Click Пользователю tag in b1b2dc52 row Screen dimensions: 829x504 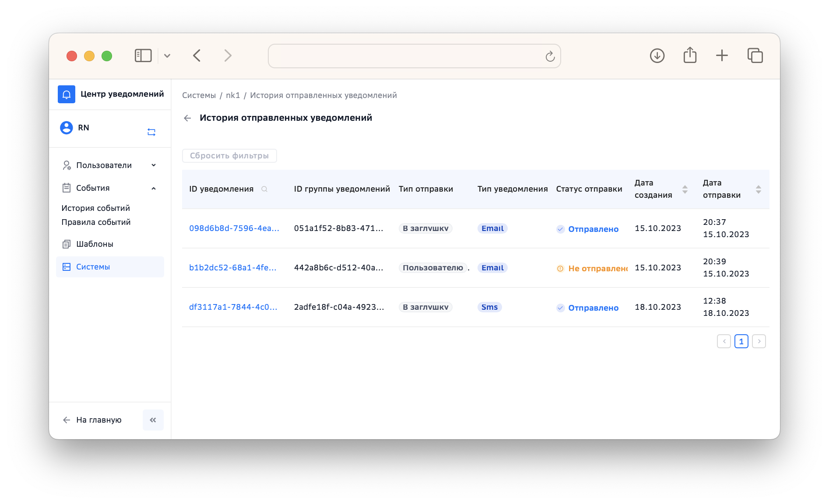(x=433, y=268)
